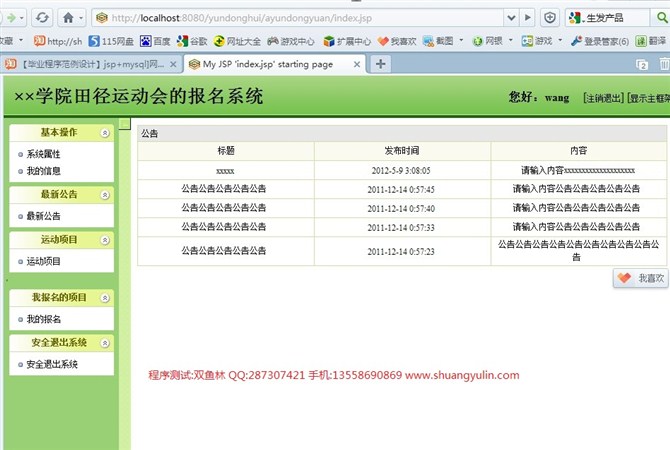This screenshot has height=450, width=670.
Task: Collapse the 安全退出系统 panel
Action: pyautogui.click(x=105, y=343)
